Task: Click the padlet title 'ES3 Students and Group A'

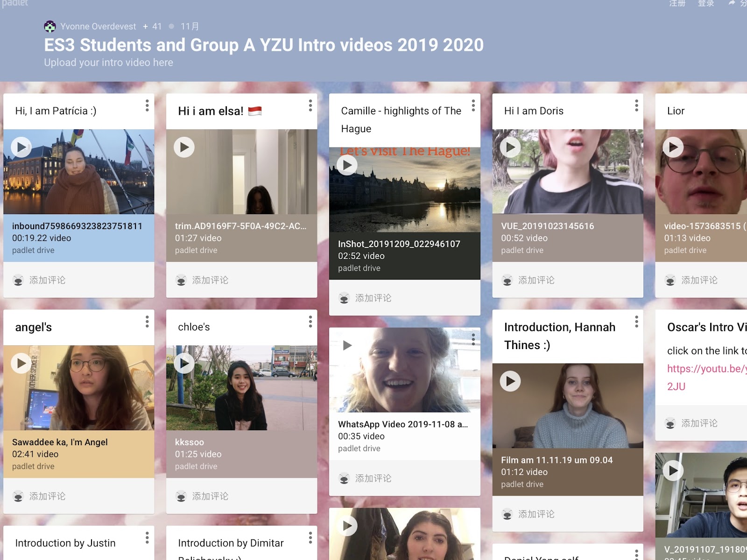Action: click(x=264, y=45)
